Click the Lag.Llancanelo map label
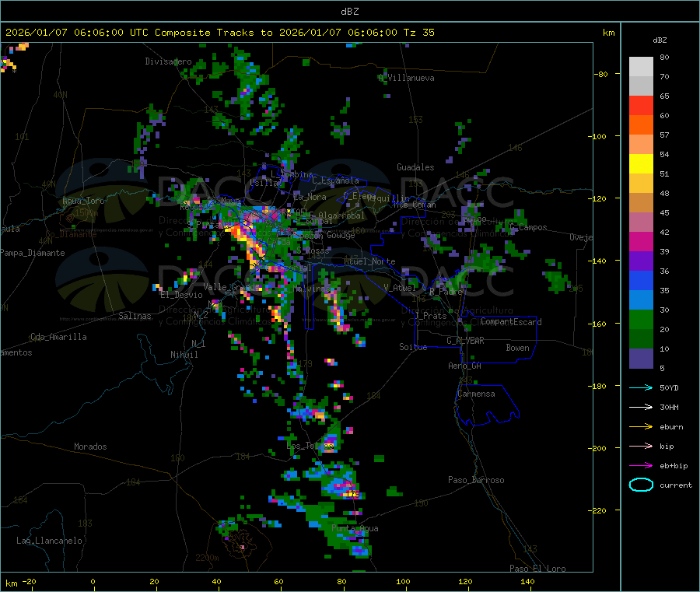Screen dimensions: 700x592 (x=49, y=541)
